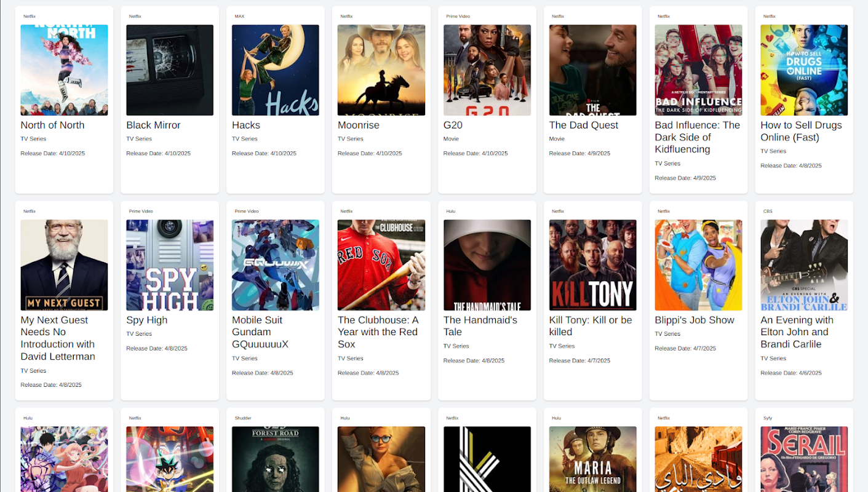This screenshot has height=492, width=868.
Task: Click the G20 movie poster
Action: coord(487,70)
